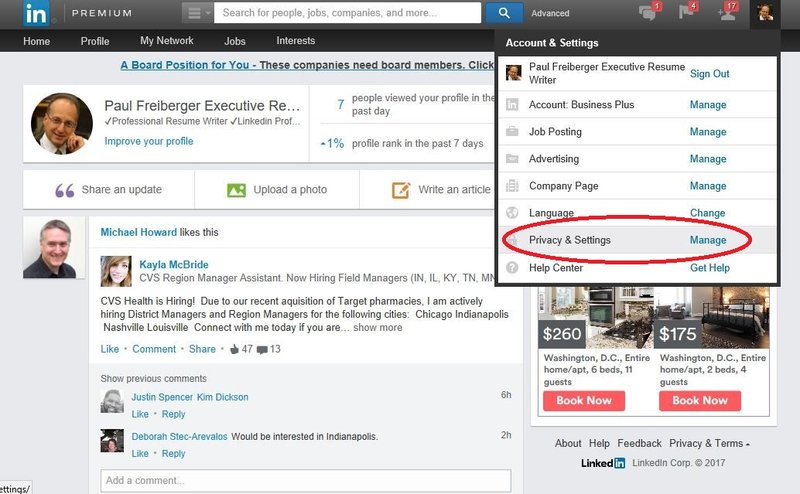Open the flag notifications icon

pyautogui.click(x=687, y=11)
